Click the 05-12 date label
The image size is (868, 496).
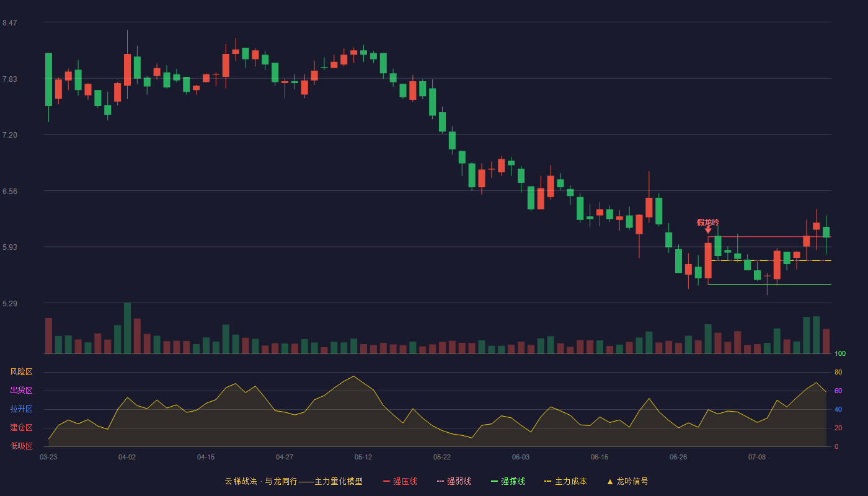point(363,457)
